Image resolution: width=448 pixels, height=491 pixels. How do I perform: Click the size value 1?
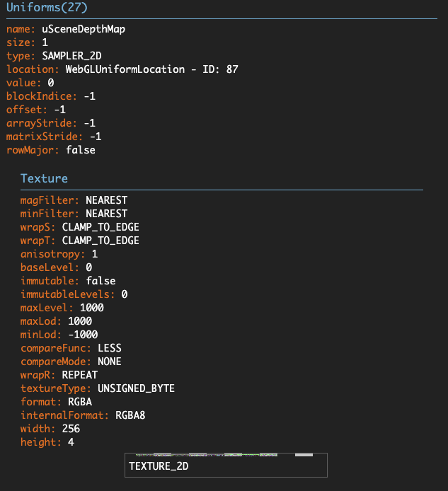[45, 42]
